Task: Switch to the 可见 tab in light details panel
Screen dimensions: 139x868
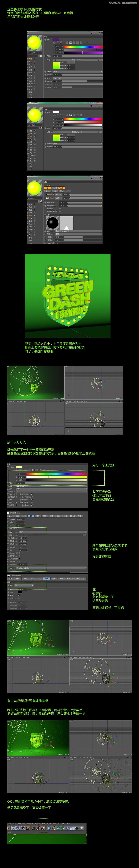Action: point(38,516)
